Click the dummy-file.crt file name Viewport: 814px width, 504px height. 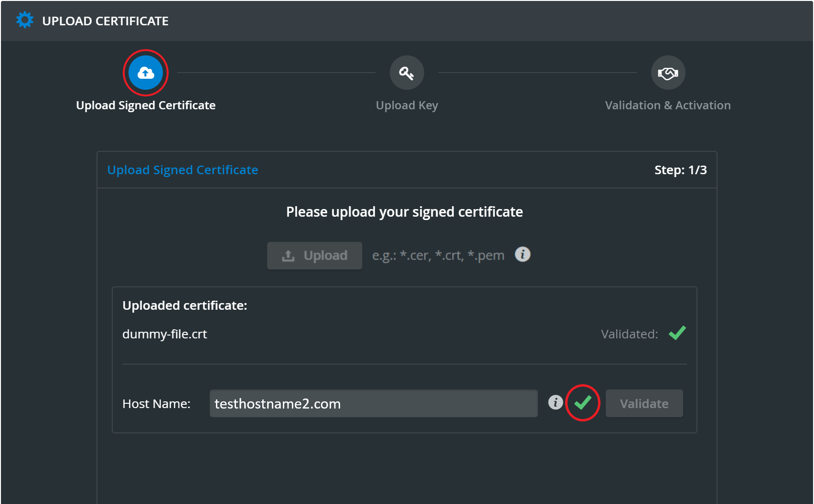click(165, 334)
